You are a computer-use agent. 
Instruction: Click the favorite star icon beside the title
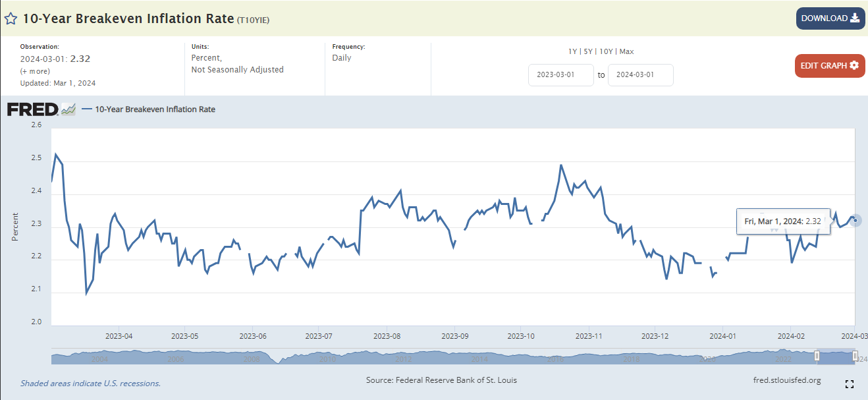point(11,18)
